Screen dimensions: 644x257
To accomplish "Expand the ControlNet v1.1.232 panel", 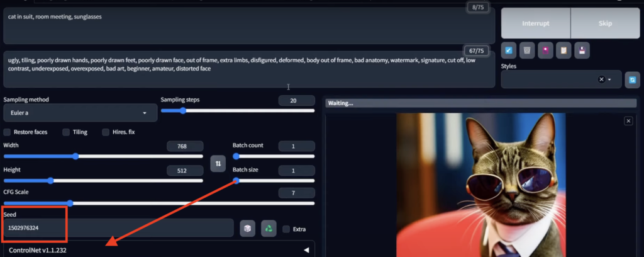I will coord(306,250).
